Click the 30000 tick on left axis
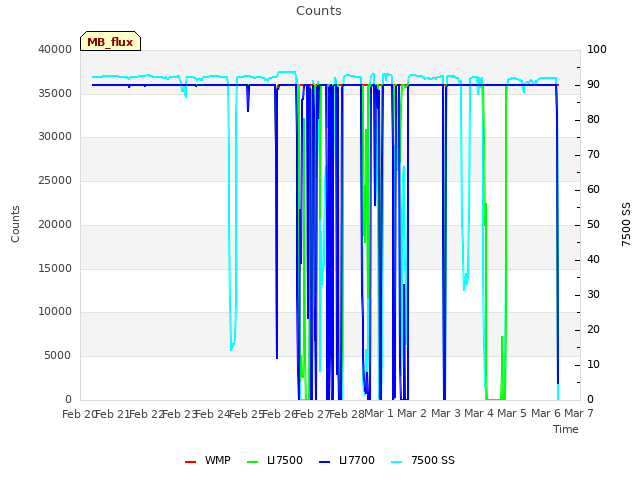This screenshot has height=480, width=640. click(55, 137)
